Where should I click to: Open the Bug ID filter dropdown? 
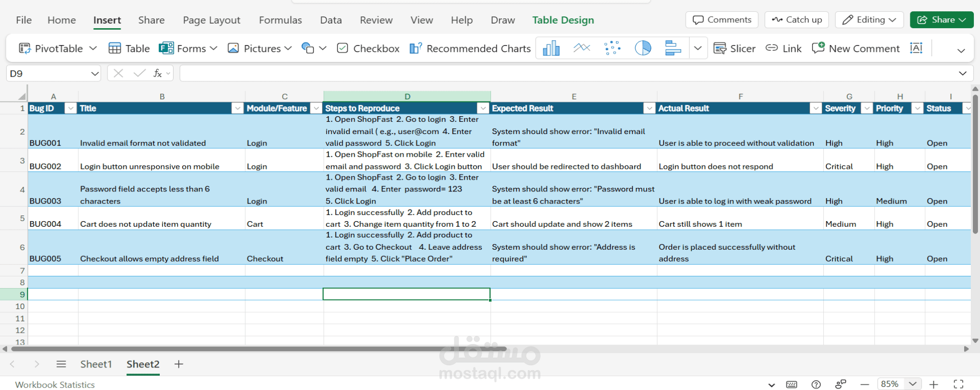[x=71, y=108]
